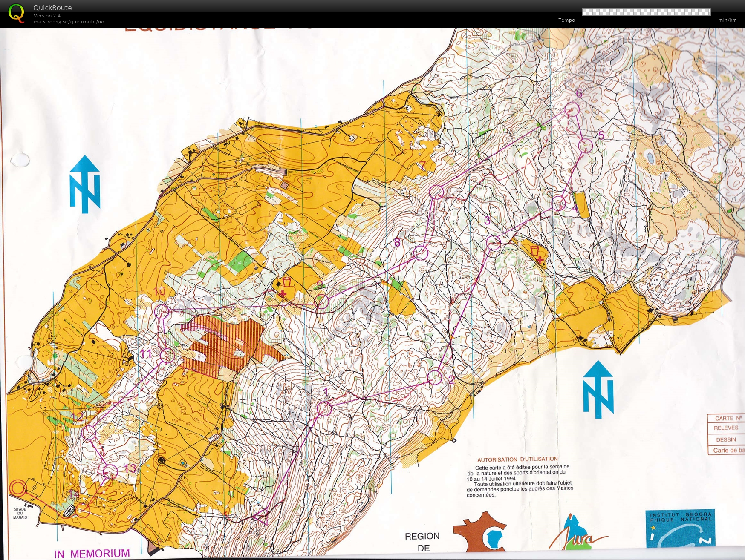Click the refreshment cup symbol near control 3
The image size is (745, 560).
[535, 250]
